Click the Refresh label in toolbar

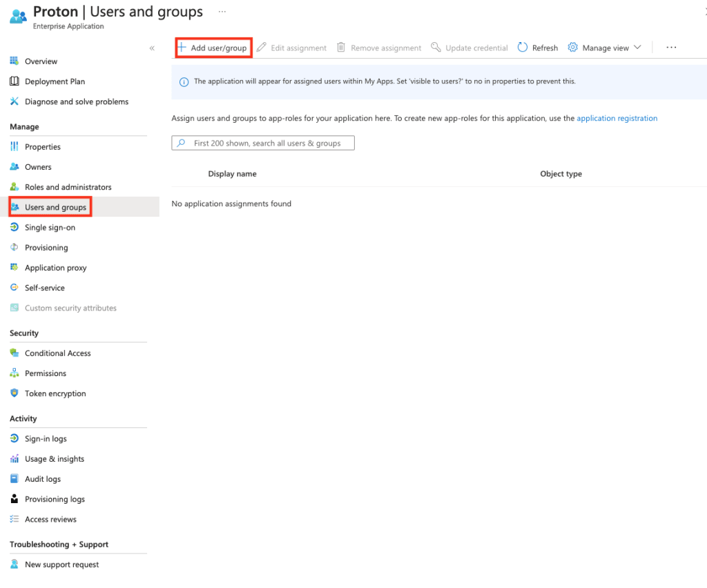545,48
